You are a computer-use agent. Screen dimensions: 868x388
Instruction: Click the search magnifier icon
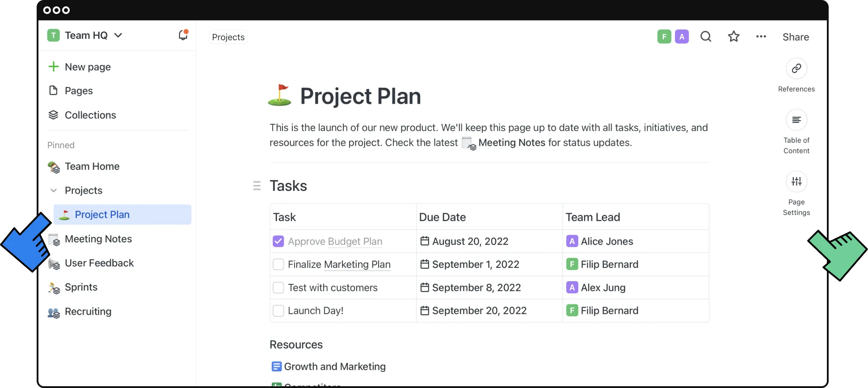706,37
